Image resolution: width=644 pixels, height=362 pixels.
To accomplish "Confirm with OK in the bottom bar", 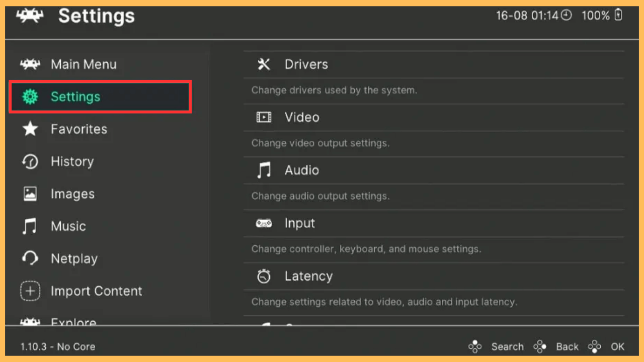I will click(618, 346).
